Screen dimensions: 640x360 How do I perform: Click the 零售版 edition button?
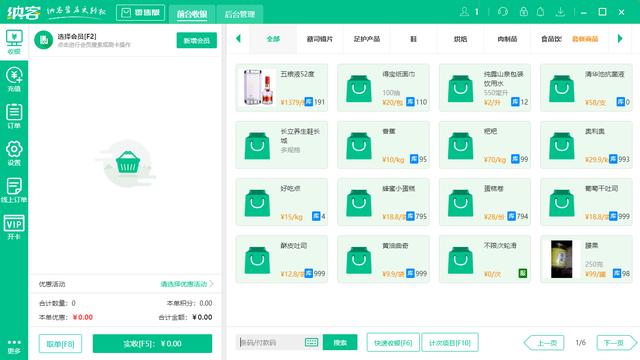(140, 13)
